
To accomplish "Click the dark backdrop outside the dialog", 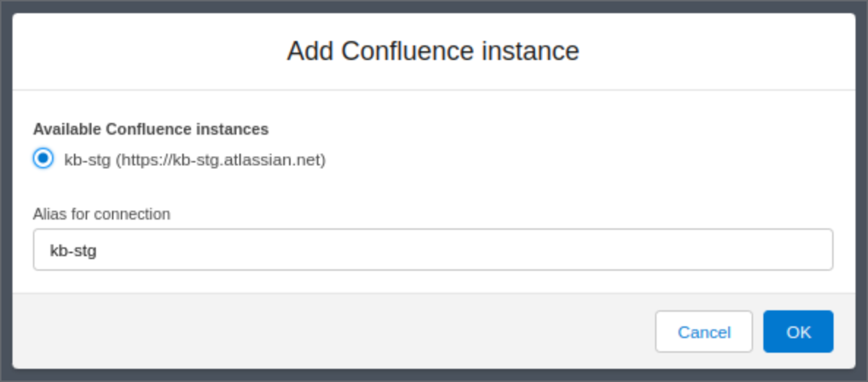I will coord(6,190).
